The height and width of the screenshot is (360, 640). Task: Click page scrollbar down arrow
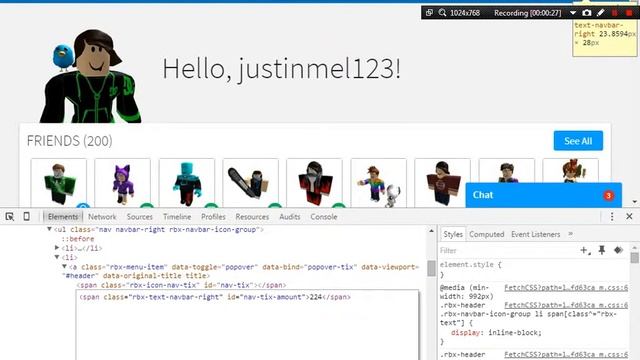coord(634,202)
